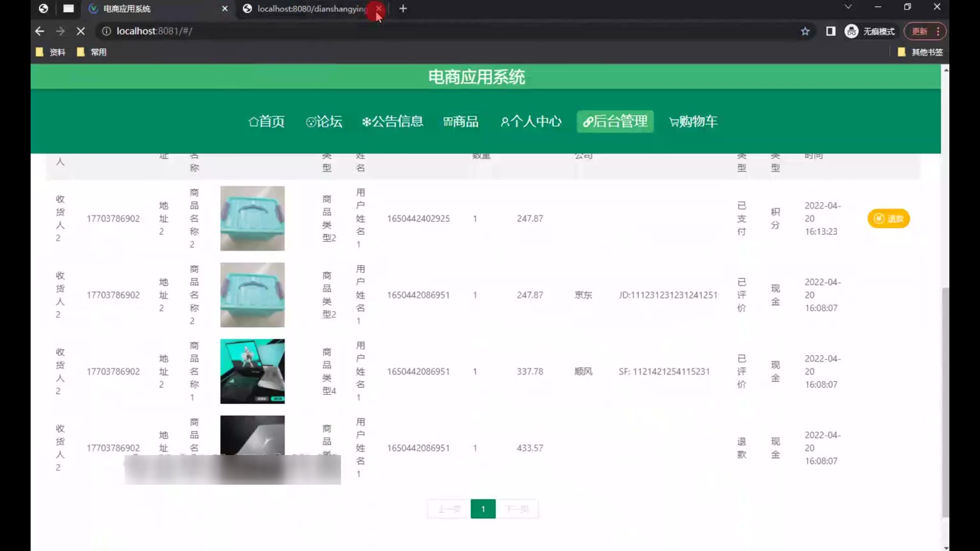Stop page loading with X icon
980x551 pixels.
pyautogui.click(x=81, y=31)
